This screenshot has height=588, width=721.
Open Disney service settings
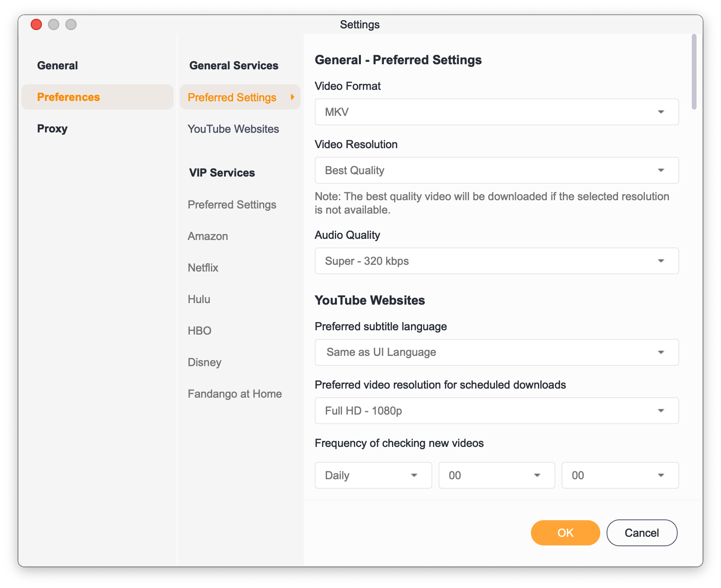pyautogui.click(x=204, y=362)
